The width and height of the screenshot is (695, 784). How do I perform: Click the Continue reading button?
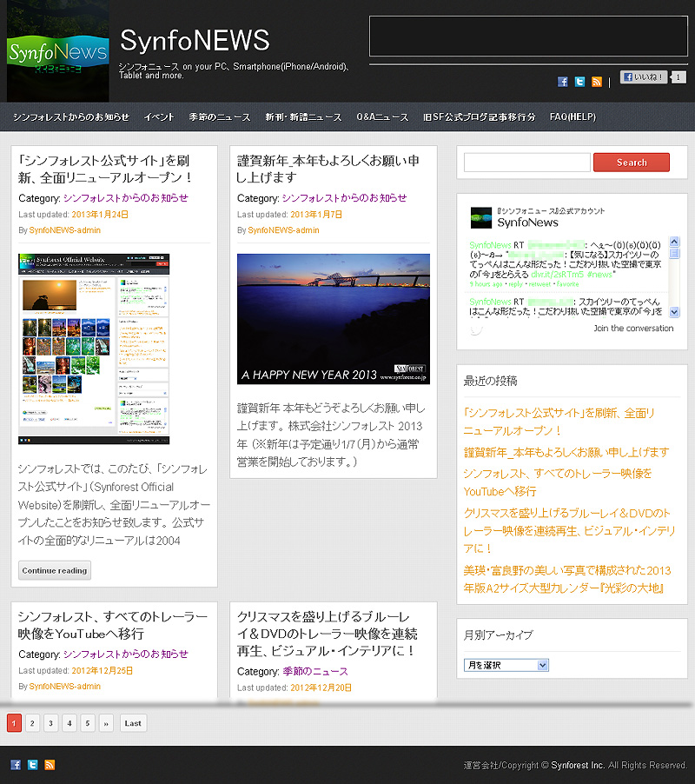tap(55, 571)
